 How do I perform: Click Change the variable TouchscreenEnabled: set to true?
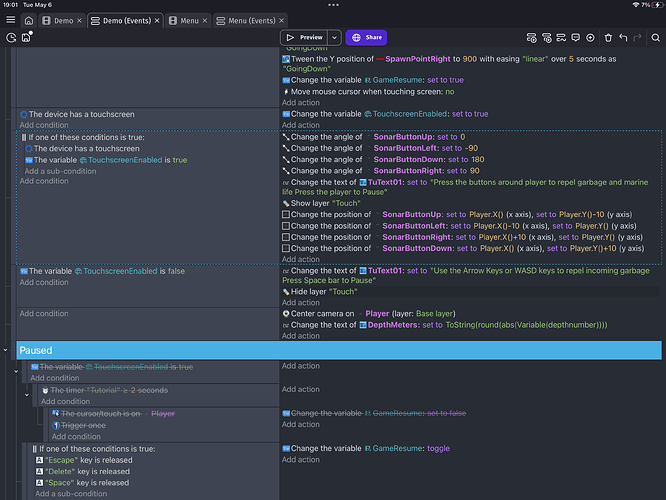[385, 114]
